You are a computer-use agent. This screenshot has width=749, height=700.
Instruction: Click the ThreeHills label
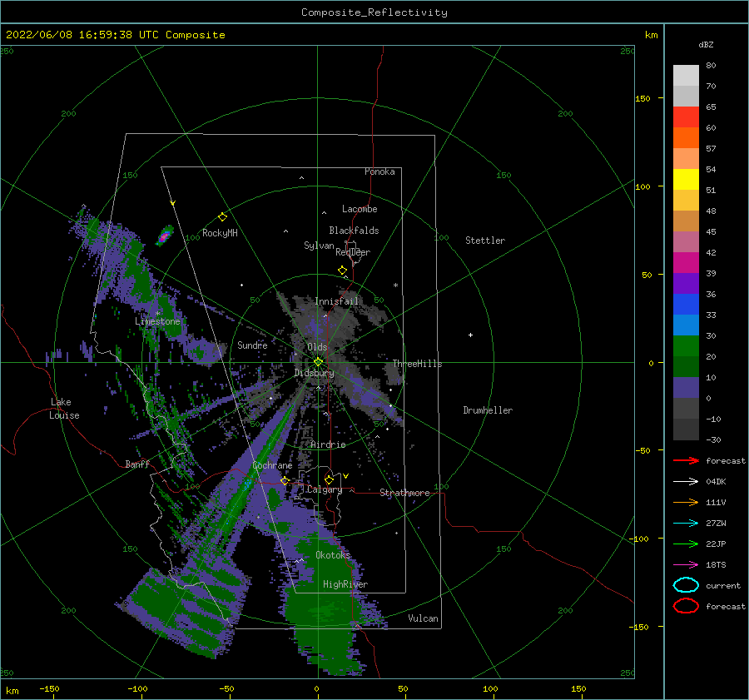[417, 364]
